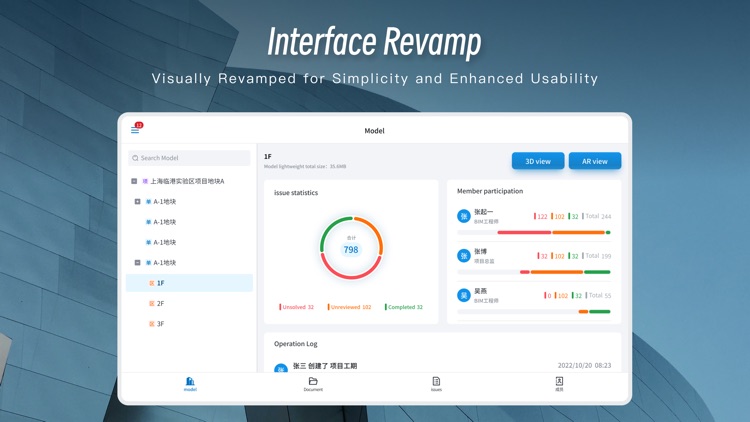Click the issue statistics heading
Viewport: 750px width, 422px height.
[296, 193]
